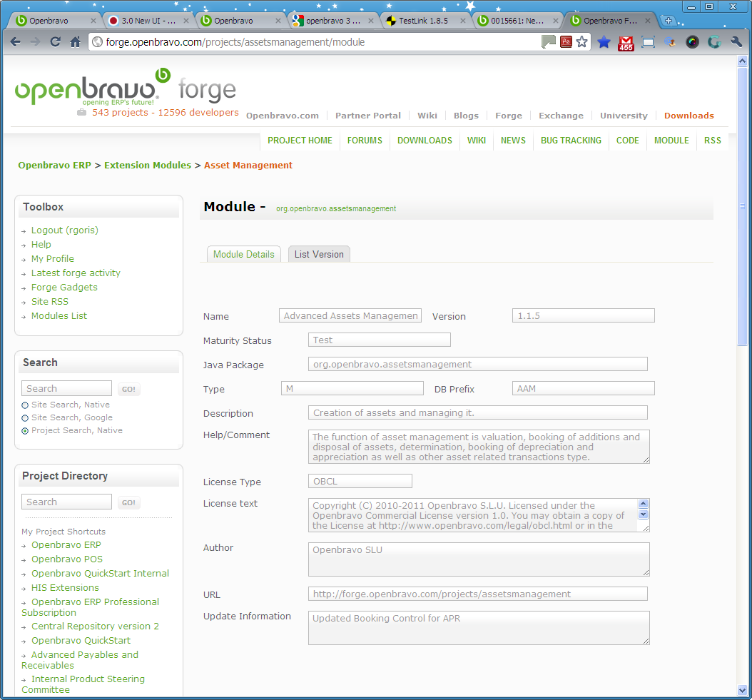The image size is (752, 700).
Task: Open org.openbravo.assetsmanagement module link
Action: [336, 208]
